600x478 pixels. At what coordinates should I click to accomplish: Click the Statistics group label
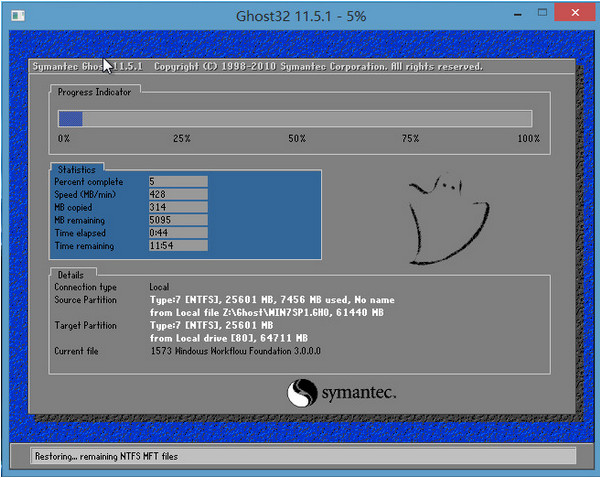coord(77,170)
